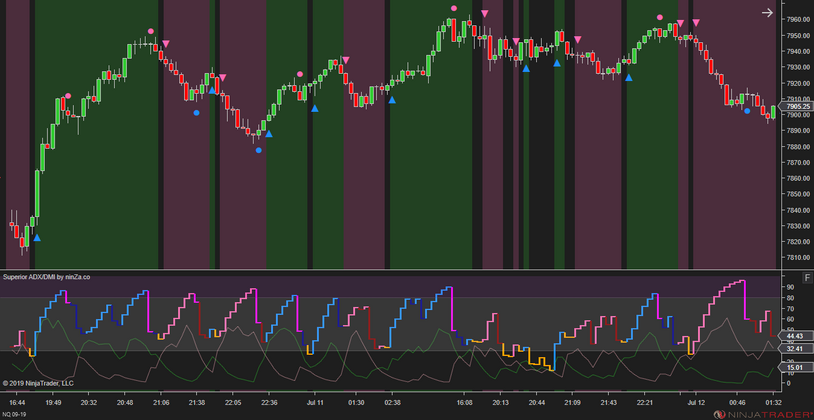Image resolution: width=814 pixels, height=420 pixels.
Task: Click the blue dot marker near 22:36 low
Action: click(x=258, y=150)
